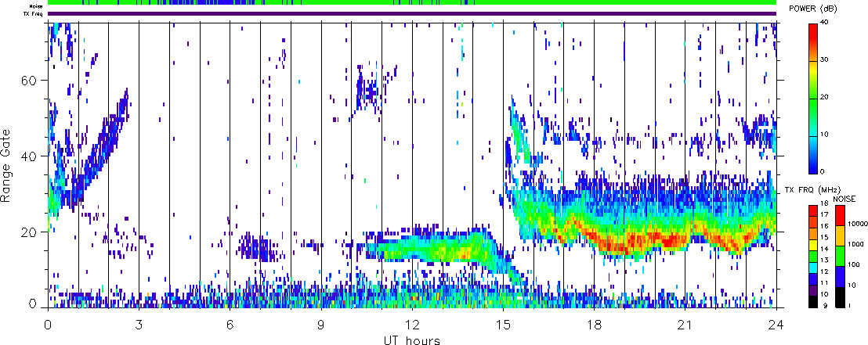
Task: Select the green Noise strip above plot
Action: tap(412, 2)
